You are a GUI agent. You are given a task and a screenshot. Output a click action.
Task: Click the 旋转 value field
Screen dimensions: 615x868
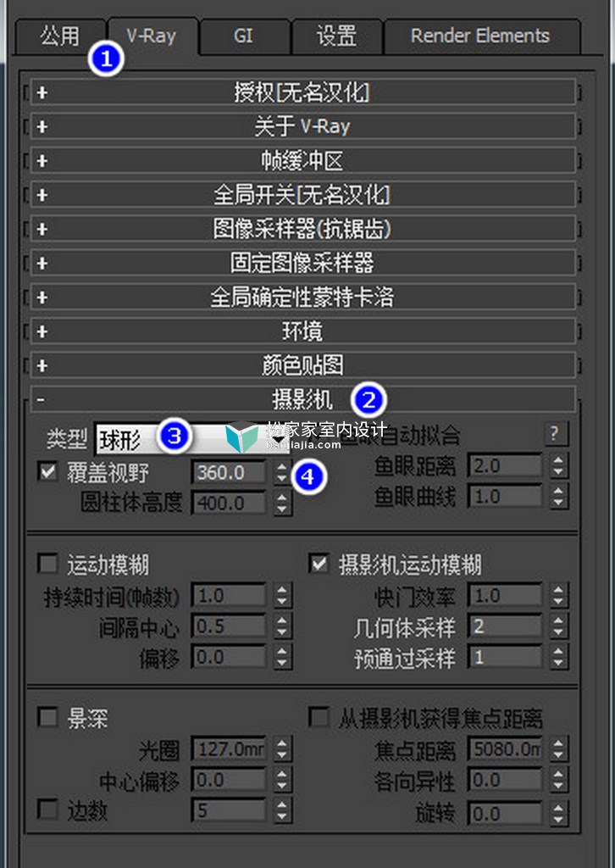505,814
